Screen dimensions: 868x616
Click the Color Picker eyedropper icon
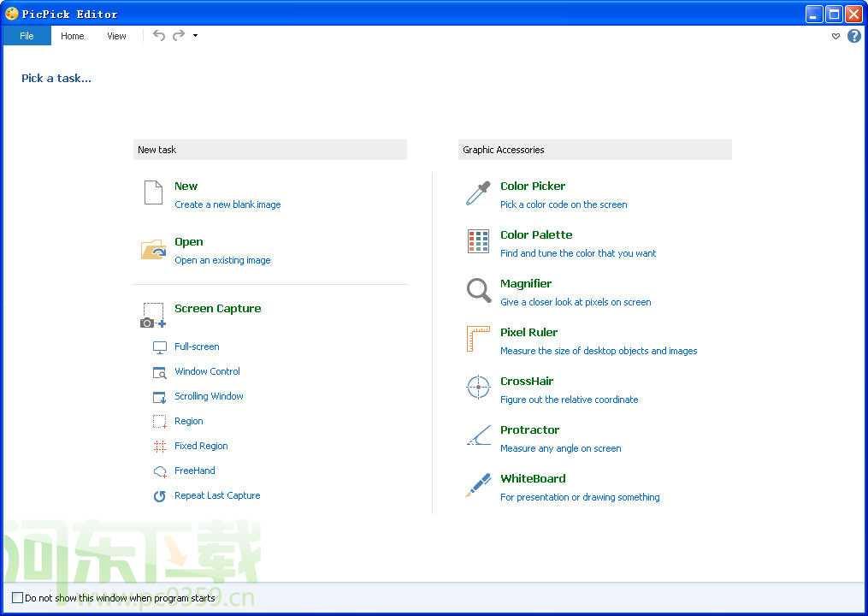tap(478, 193)
